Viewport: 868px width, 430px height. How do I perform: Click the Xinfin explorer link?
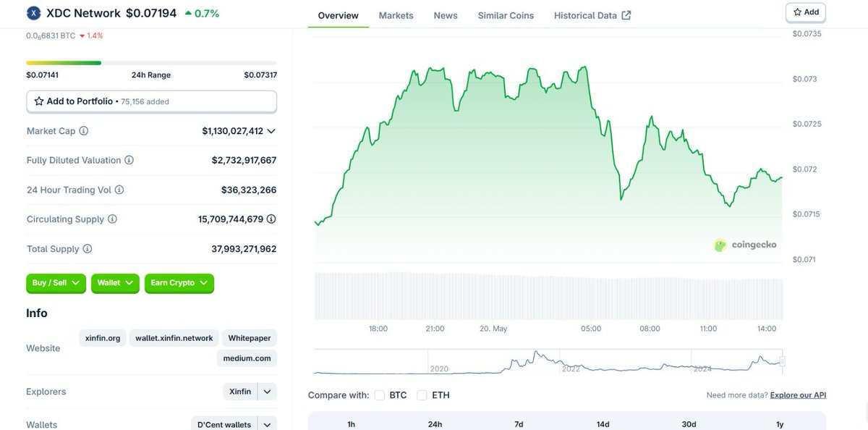pyautogui.click(x=240, y=392)
